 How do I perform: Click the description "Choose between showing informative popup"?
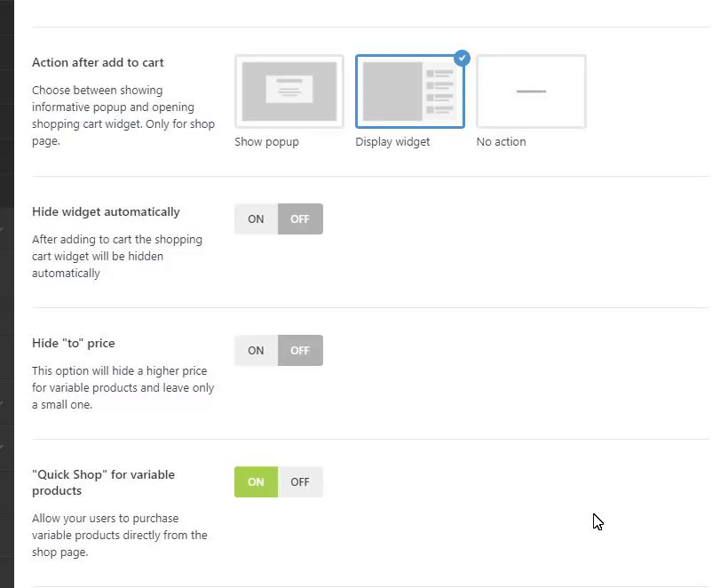(x=123, y=115)
